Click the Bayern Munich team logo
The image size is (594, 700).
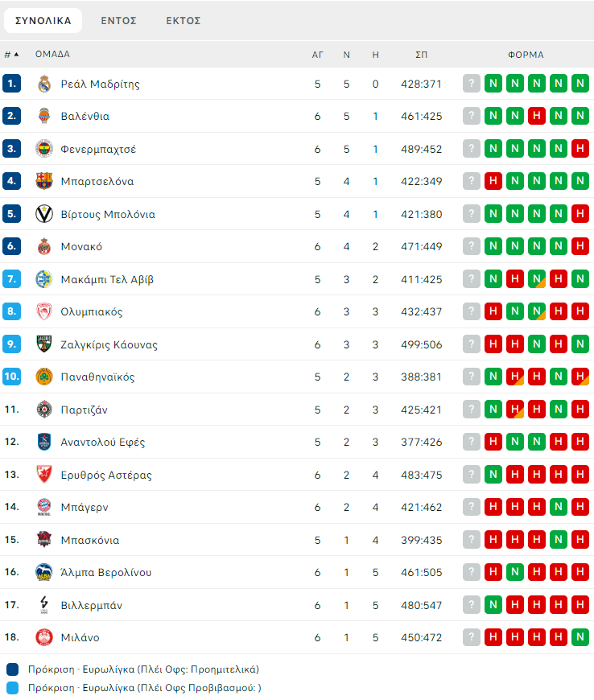(44, 508)
